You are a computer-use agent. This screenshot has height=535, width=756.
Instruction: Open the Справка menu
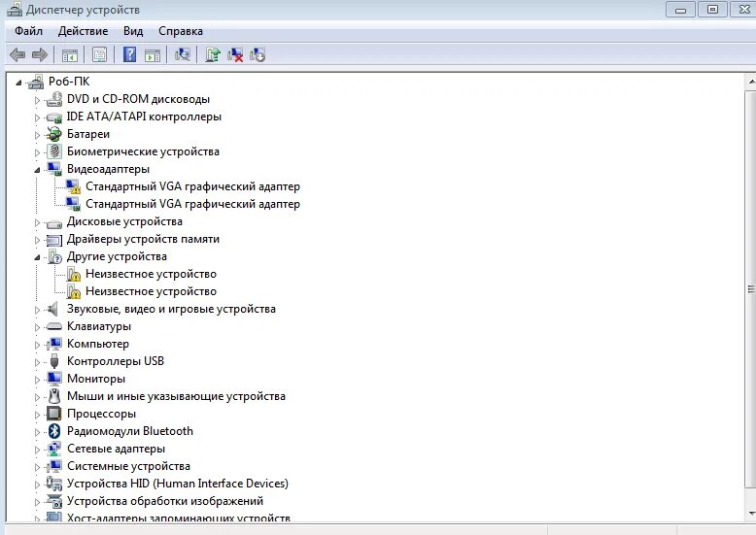click(x=181, y=31)
